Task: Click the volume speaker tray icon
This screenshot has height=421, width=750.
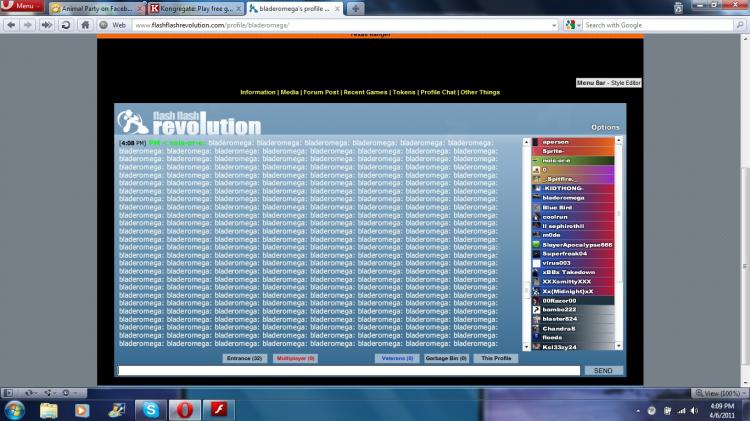Action: (x=695, y=411)
